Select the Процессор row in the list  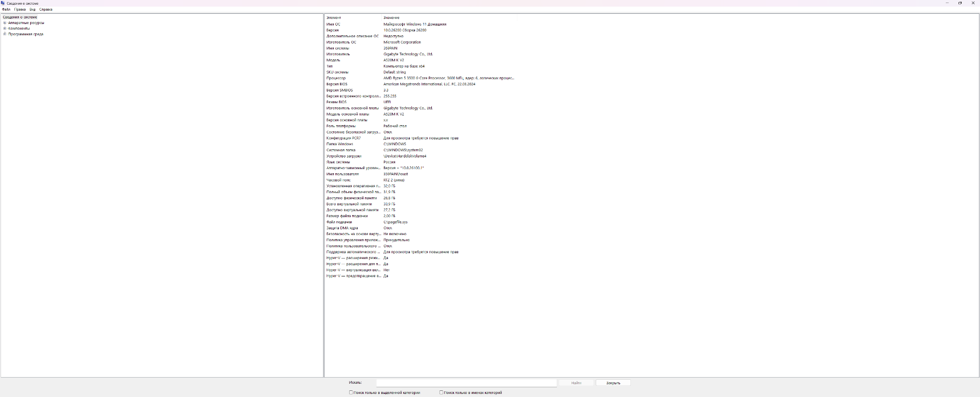[336, 78]
